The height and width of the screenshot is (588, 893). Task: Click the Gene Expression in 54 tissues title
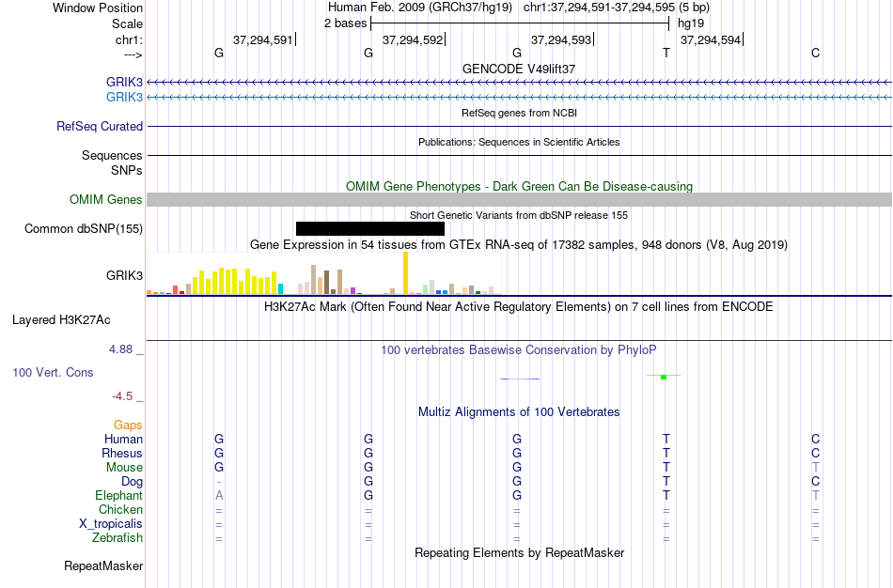(519, 245)
